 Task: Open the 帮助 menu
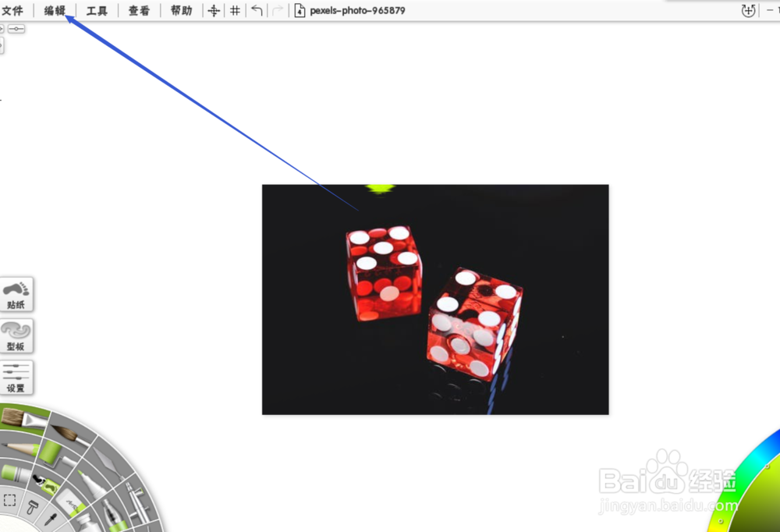coord(181,10)
